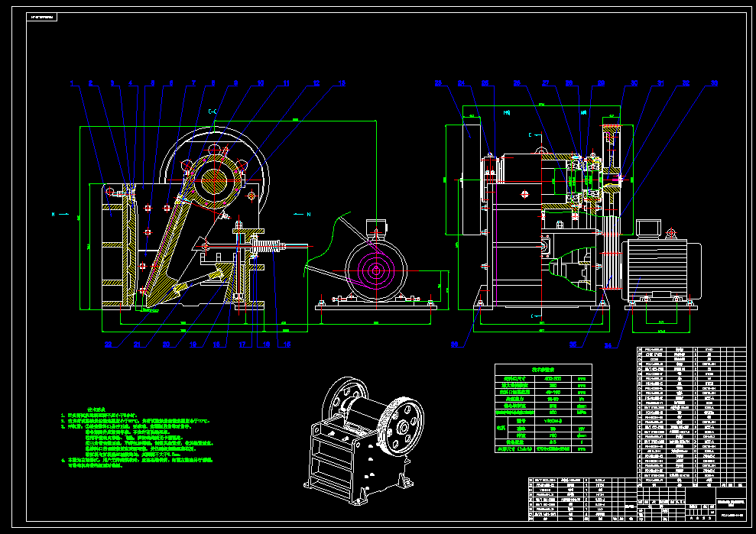Select part balloon number 5
Image resolution: width=756 pixels, height=534 pixels.
(152, 83)
